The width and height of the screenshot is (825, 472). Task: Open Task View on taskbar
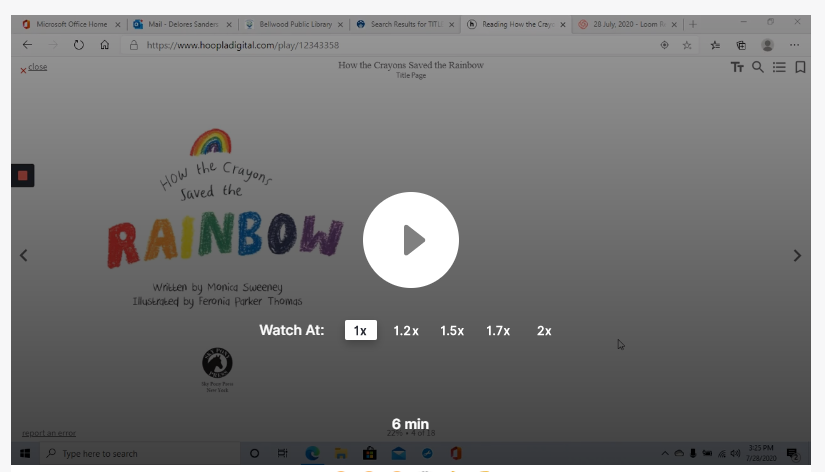283,453
